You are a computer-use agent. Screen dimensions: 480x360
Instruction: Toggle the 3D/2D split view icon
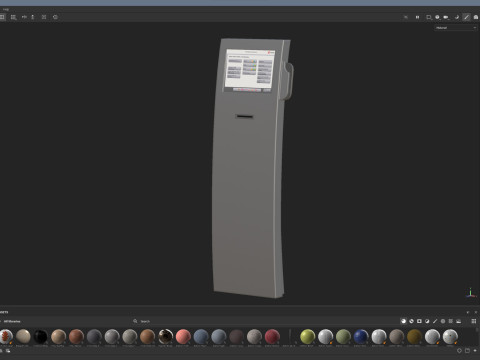(2, 17)
